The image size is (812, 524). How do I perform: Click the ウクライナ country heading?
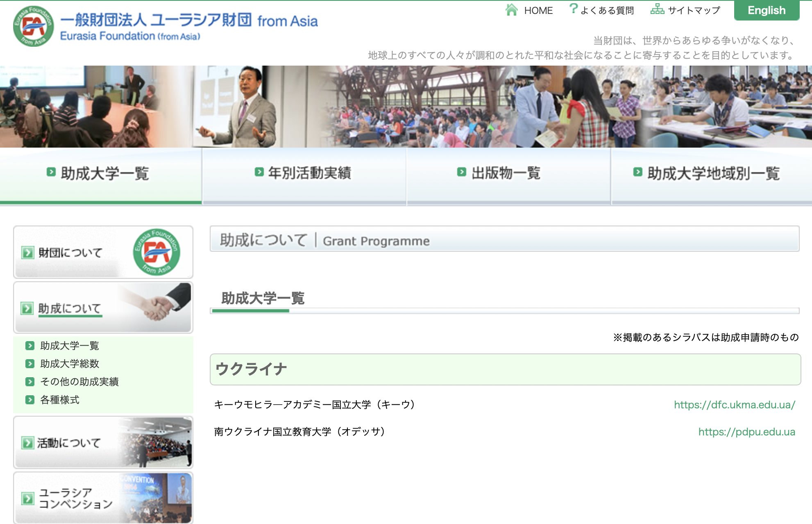point(251,369)
